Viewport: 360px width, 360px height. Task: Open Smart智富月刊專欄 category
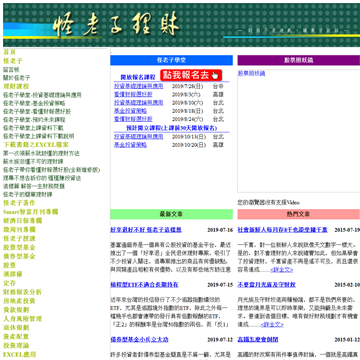31,212
